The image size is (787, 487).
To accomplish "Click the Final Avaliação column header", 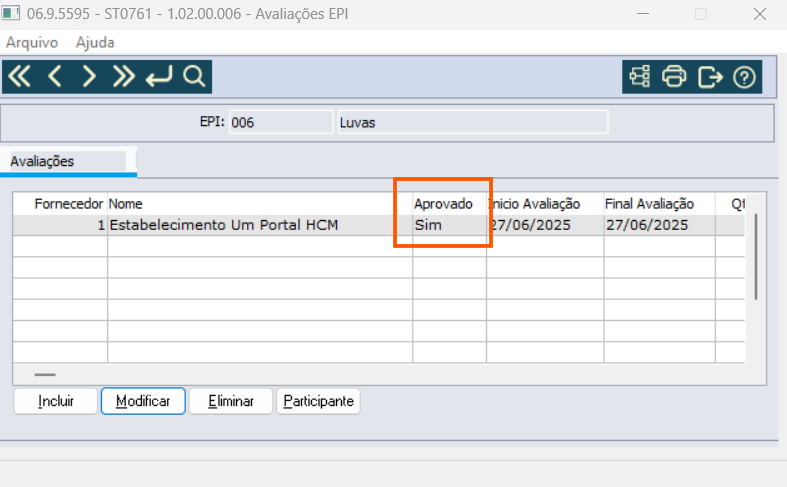I will pos(660,204).
